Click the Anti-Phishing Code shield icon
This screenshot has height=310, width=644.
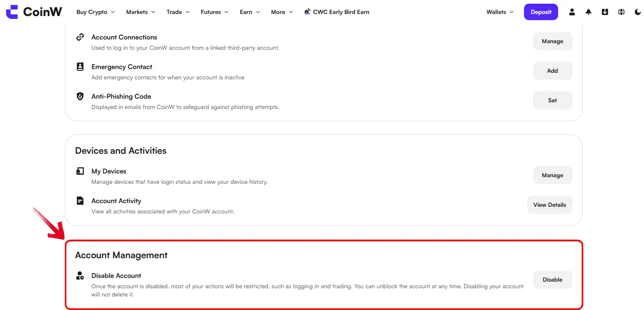click(x=80, y=96)
